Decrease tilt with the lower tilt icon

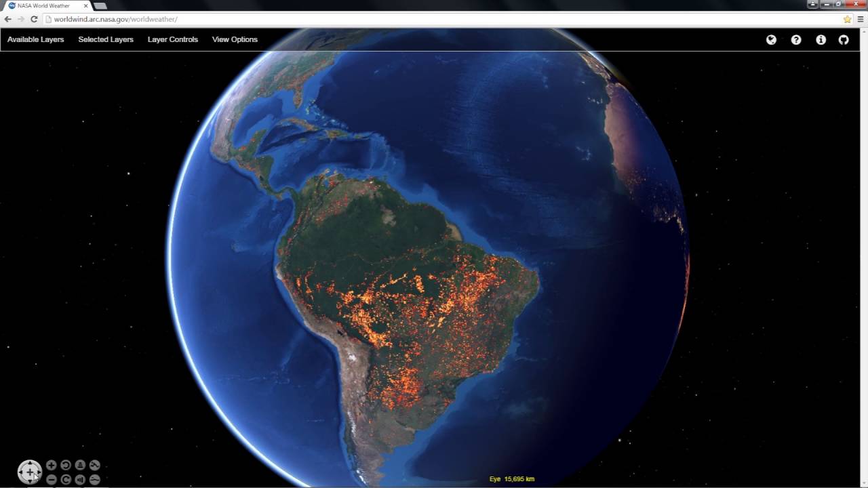pos(80,479)
